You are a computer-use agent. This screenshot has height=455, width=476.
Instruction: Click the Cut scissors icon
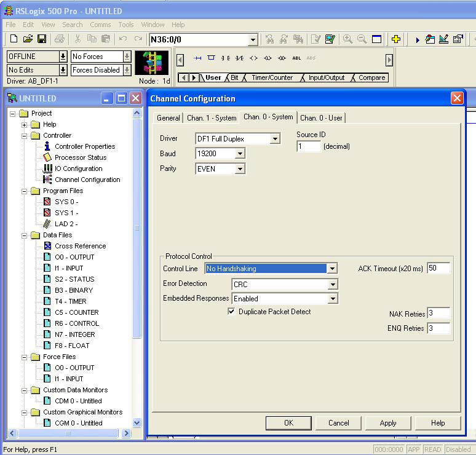[77, 39]
